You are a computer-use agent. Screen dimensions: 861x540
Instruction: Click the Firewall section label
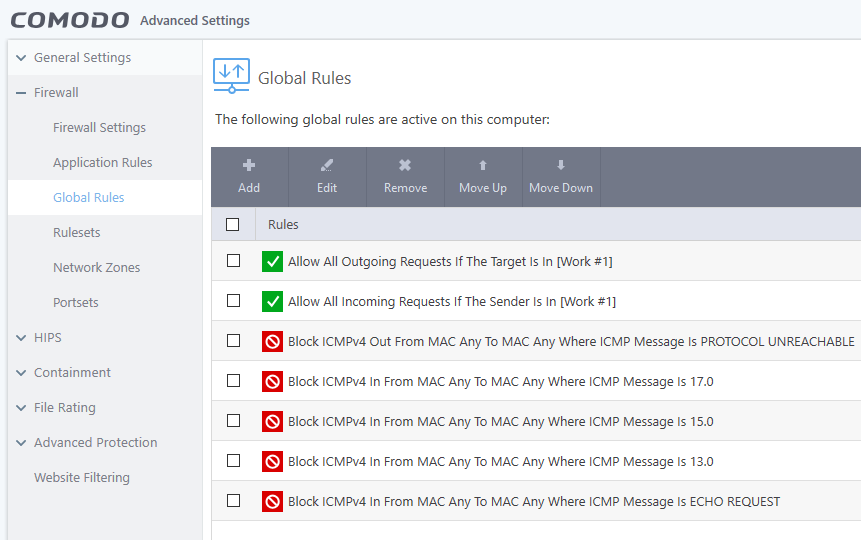coord(56,92)
